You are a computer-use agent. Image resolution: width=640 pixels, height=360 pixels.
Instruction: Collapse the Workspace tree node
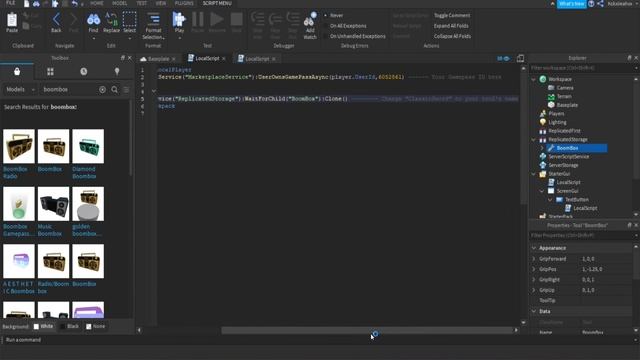[533, 79]
